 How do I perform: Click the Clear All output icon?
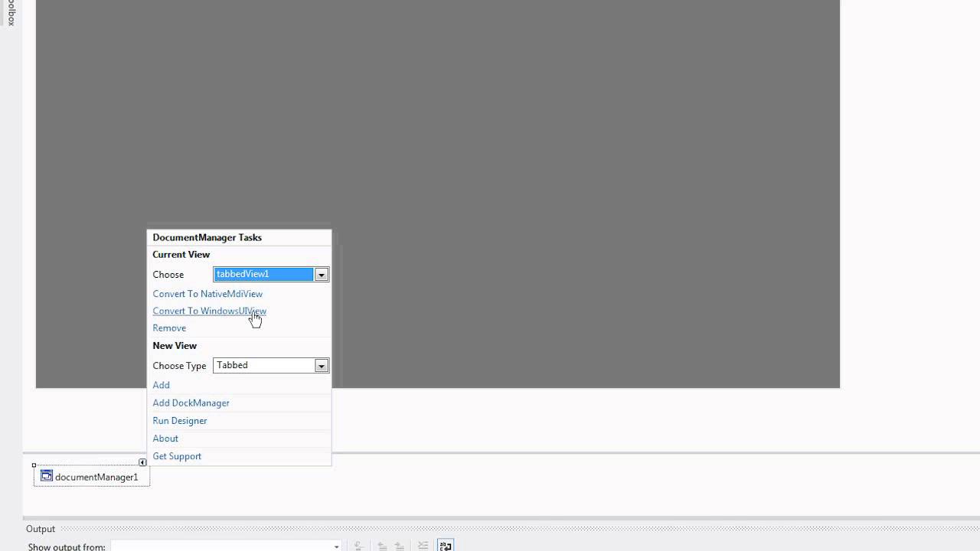[x=423, y=546]
